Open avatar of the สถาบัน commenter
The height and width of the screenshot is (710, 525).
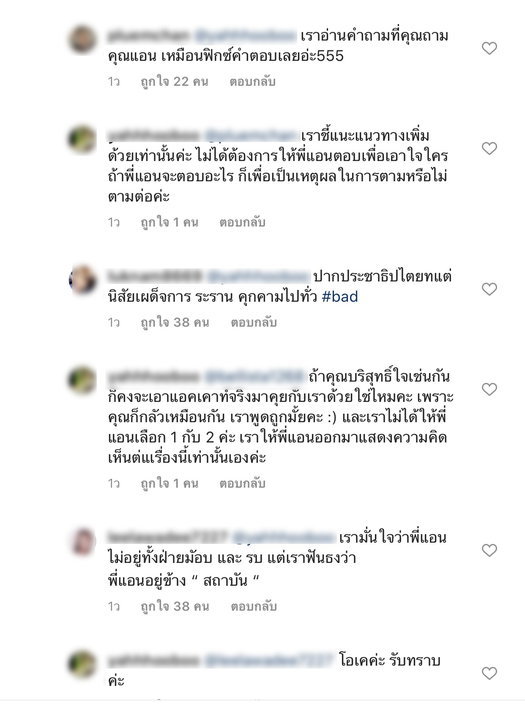(83, 541)
